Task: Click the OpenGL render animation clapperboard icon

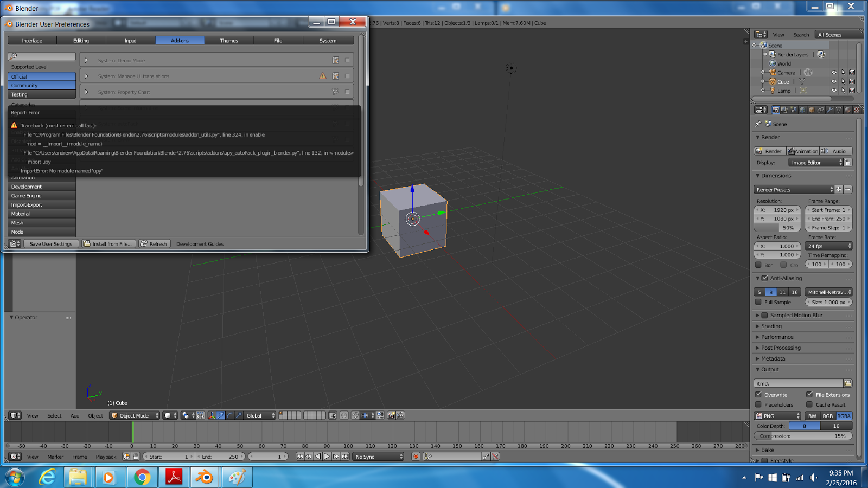Action: pyautogui.click(x=400, y=415)
